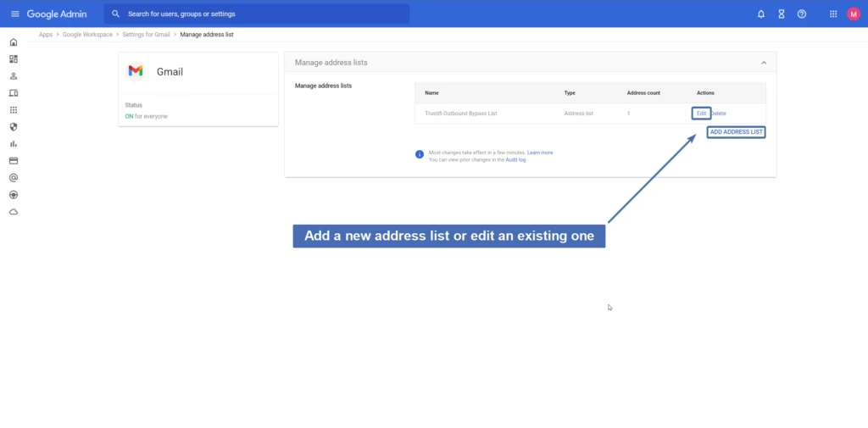Open the hamburger main menu

point(14,14)
